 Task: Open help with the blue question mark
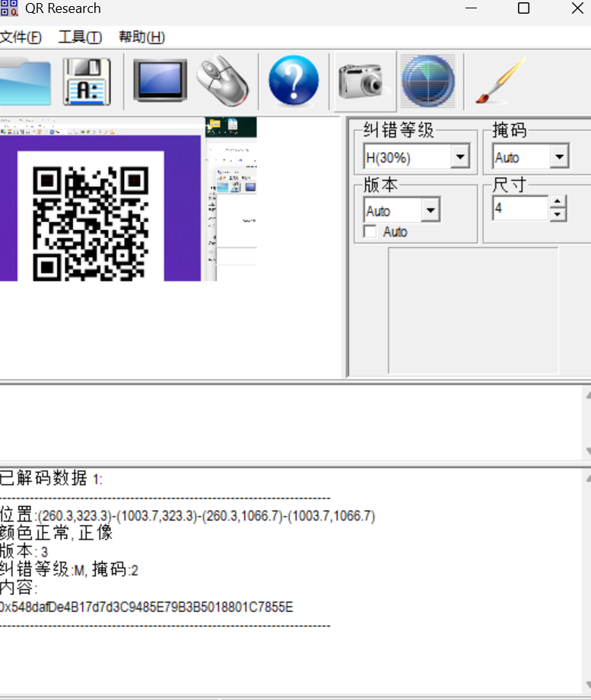294,81
